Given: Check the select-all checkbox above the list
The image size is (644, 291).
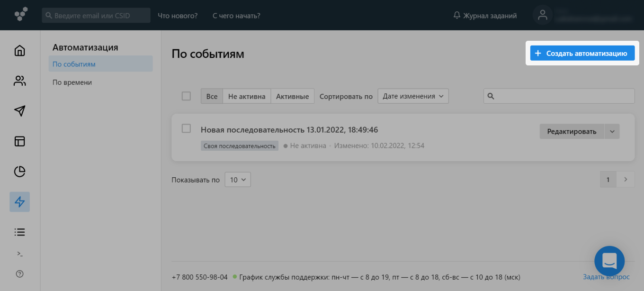Looking at the screenshot, I should pyautogui.click(x=186, y=96).
